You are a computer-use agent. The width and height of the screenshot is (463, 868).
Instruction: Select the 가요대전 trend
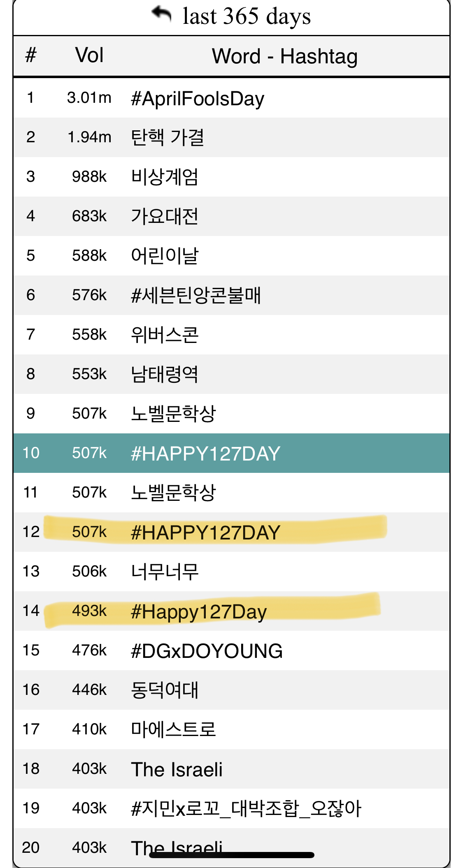[x=231, y=216]
